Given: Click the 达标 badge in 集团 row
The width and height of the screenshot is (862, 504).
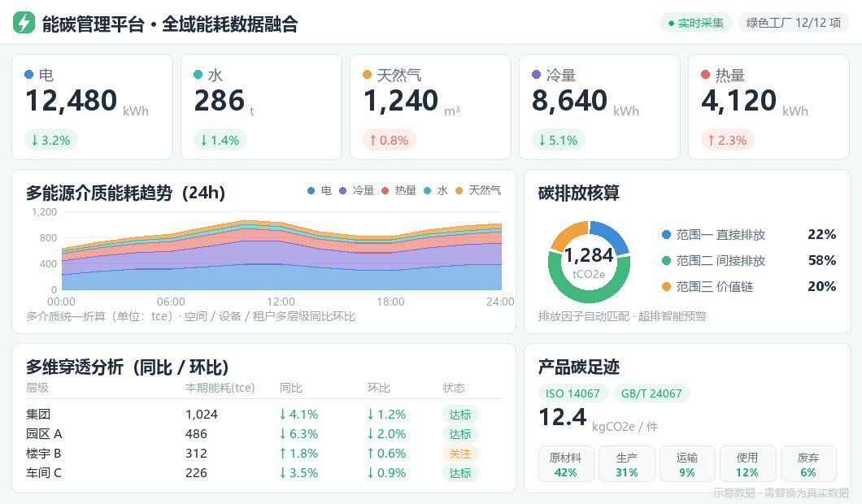Looking at the screenshot, I should click(x=460, y=415).
